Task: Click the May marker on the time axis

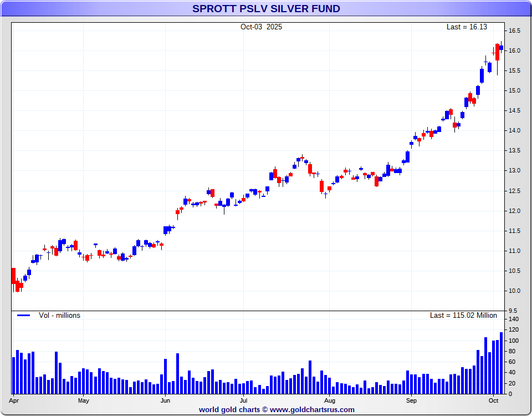Action: tap(84, 400)
